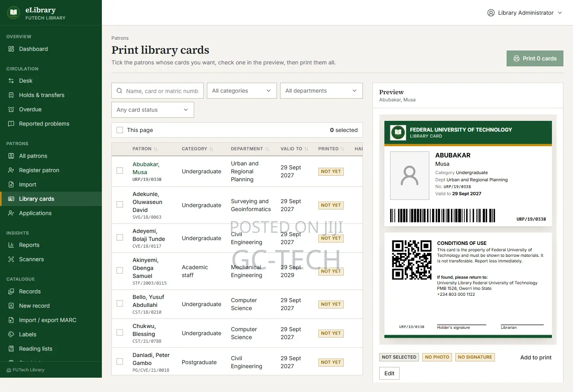This screenshot has width=573, height=392.
Task: Click Add to print in preview
Action: (536, 357)
